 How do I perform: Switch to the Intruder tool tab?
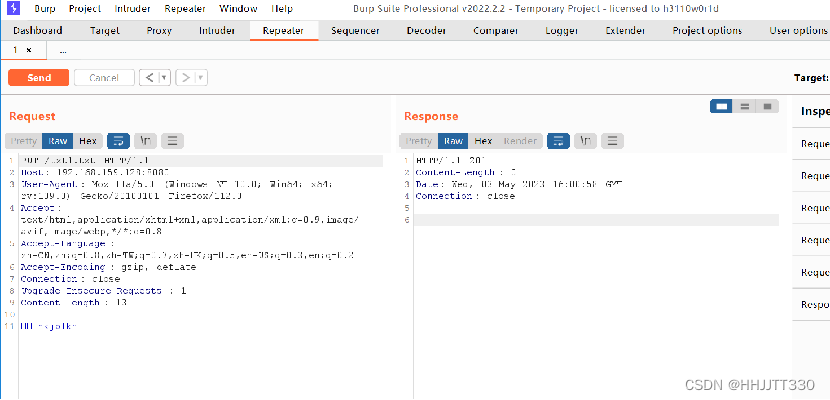(217, 31)
